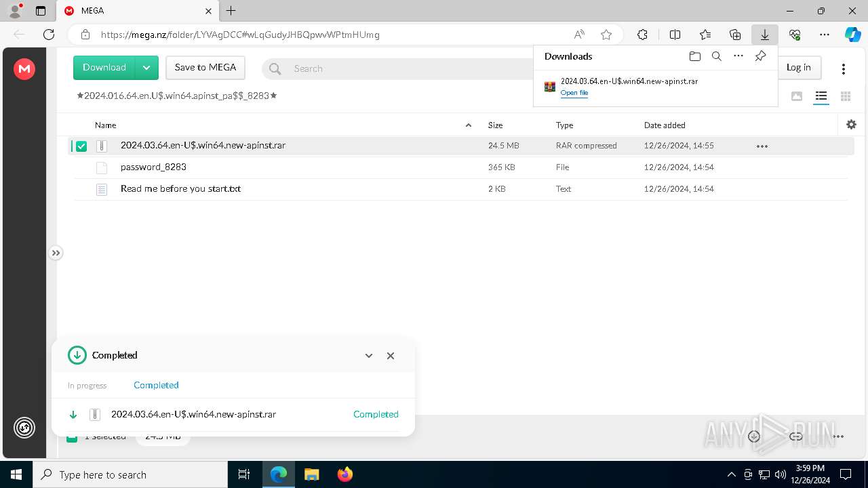Open Windows Start menu
The height and width of the screenshot is (488, 868).
click(16, 474)
